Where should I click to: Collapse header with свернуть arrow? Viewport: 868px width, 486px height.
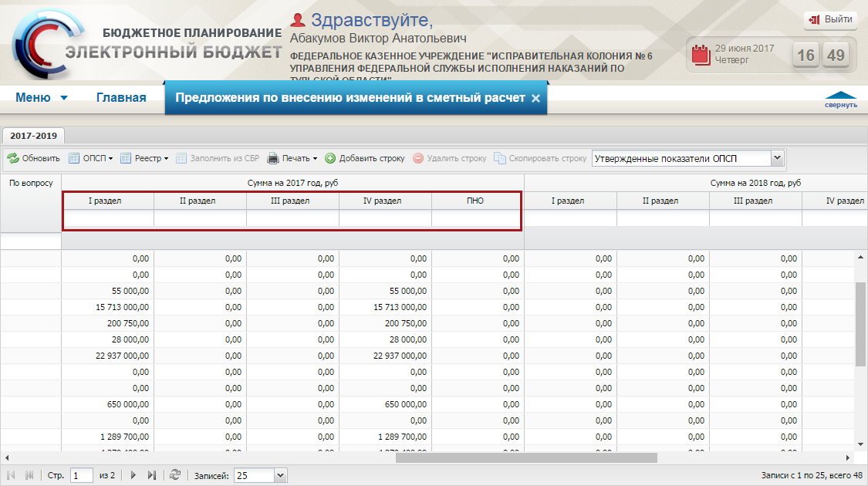pyautogui.click(x=840, y=100)
